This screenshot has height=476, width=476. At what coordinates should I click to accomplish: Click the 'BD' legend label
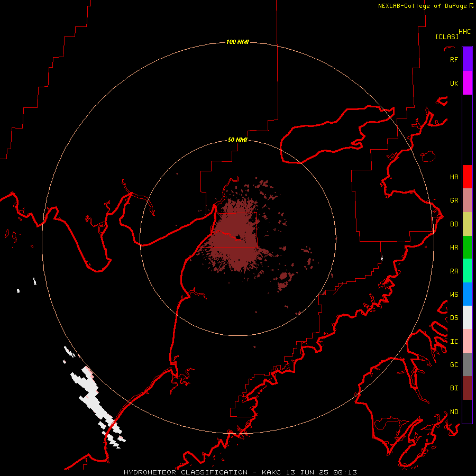point(454,224)
